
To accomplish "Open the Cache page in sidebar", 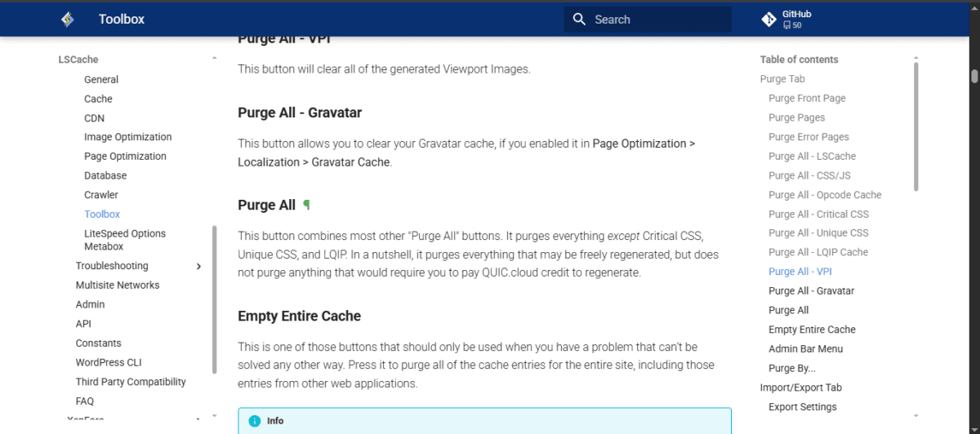I will coord(98,99).
